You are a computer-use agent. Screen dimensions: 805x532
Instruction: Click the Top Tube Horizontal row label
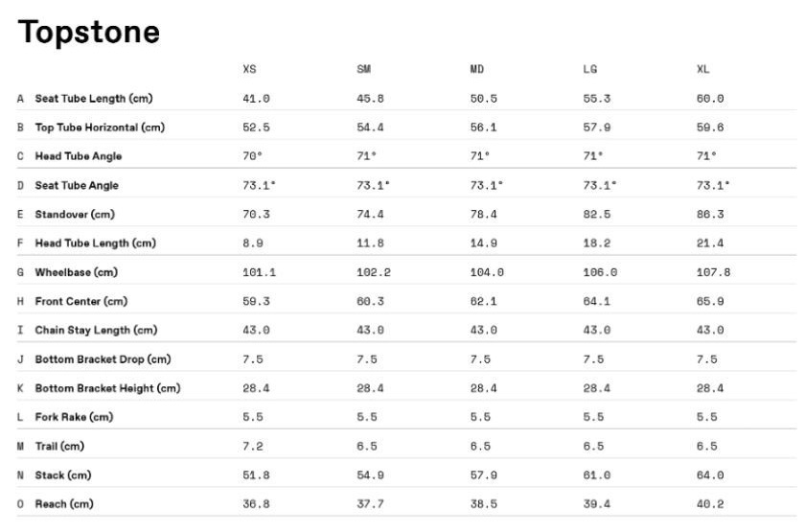pos(100,127)
